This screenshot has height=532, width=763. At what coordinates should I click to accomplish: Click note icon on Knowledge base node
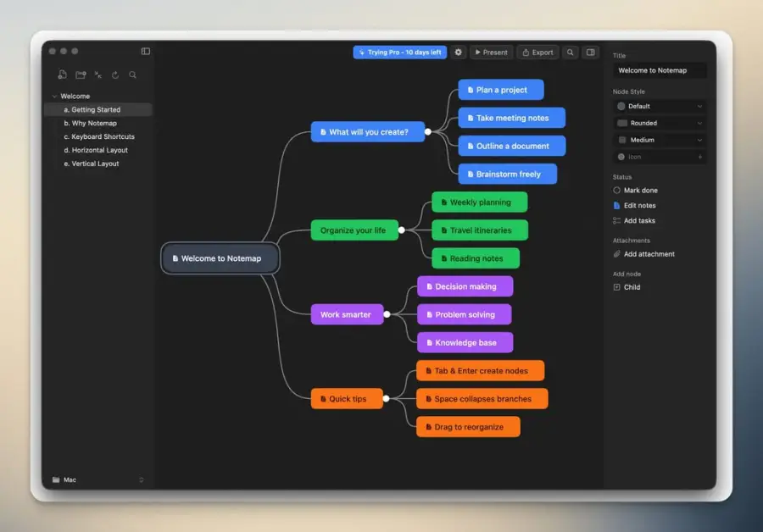tap(429, 343)
